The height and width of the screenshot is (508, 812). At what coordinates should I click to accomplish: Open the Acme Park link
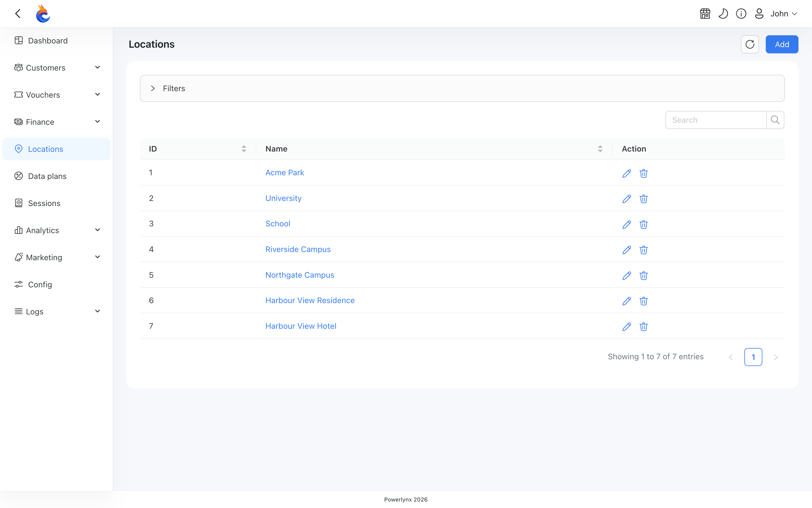284,172
